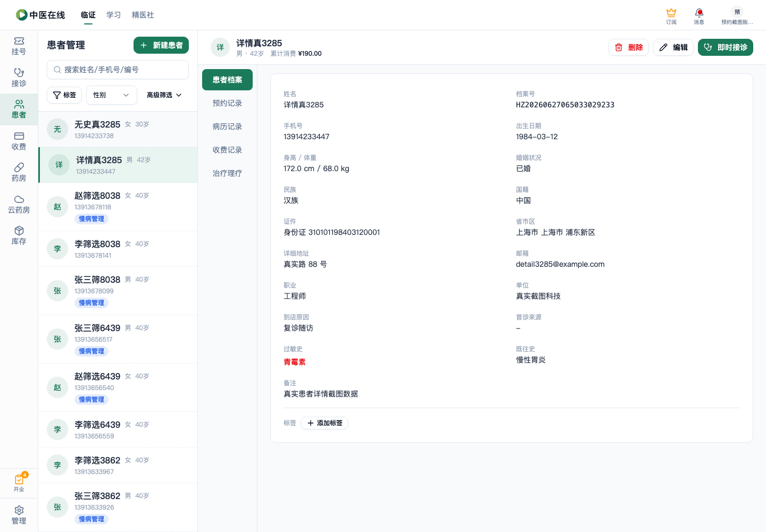Click avatar of 无史真3285
The width and height of the screenshot is (766, 532).
tap(57, 129)
